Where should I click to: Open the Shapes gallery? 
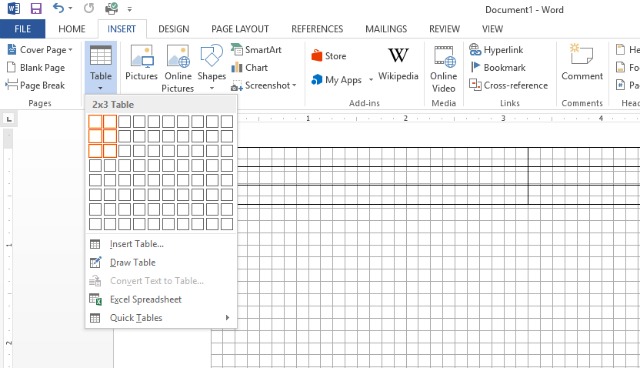(211, 67)
